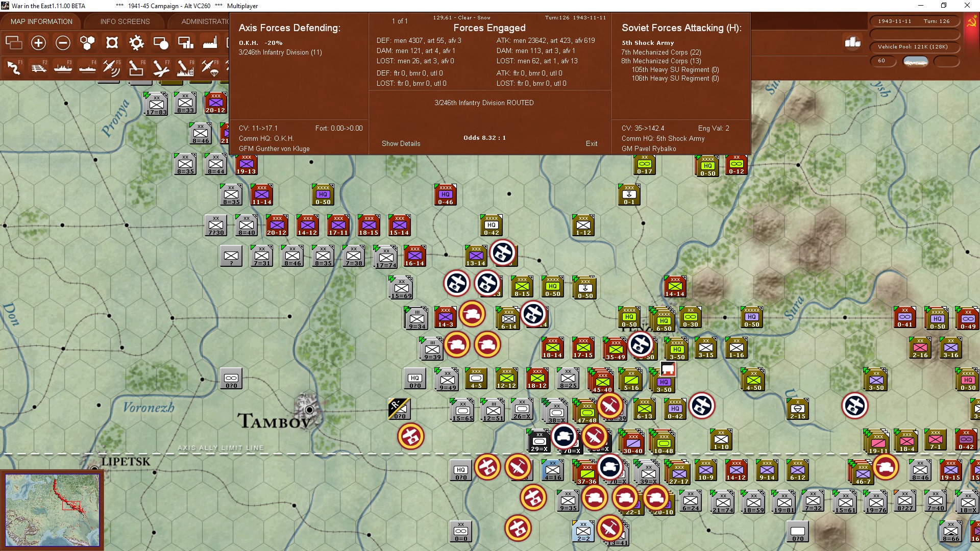This screenshot has height=551, width=980.
Task: Select F4 amphibious transport icon
Action: pyautogui.click(x=87, y=67)
